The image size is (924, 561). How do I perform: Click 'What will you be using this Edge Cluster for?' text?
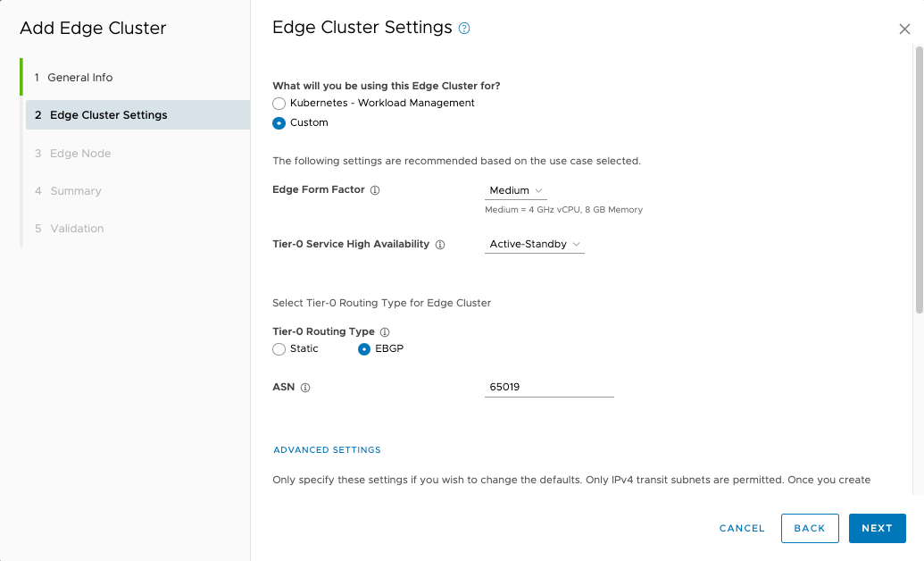tap(386, 86)
